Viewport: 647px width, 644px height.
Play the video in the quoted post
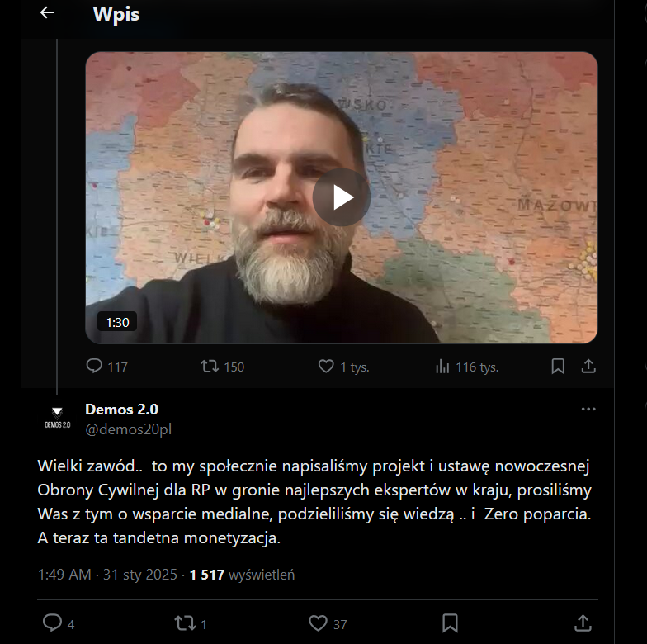point(341,197)
